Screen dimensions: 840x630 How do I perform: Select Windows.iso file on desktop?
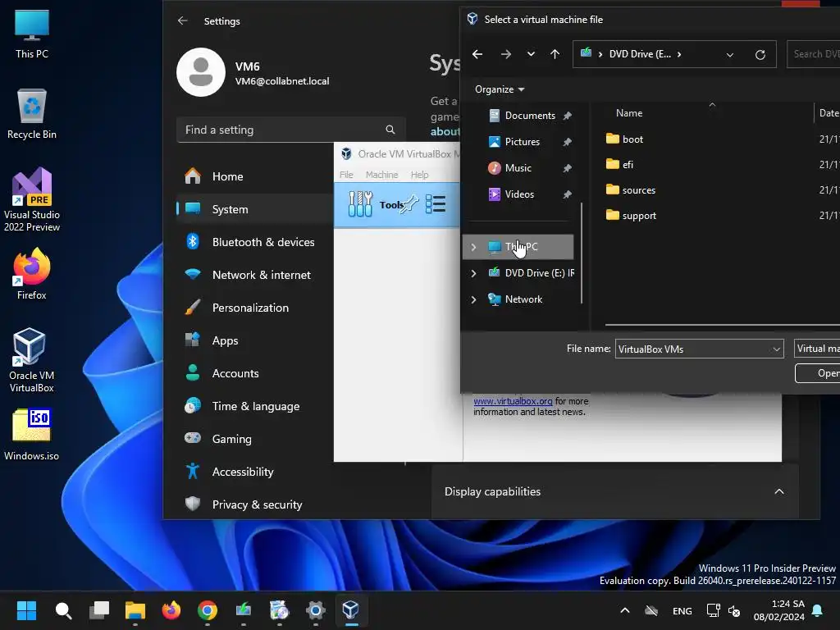[x=32, y=435]
